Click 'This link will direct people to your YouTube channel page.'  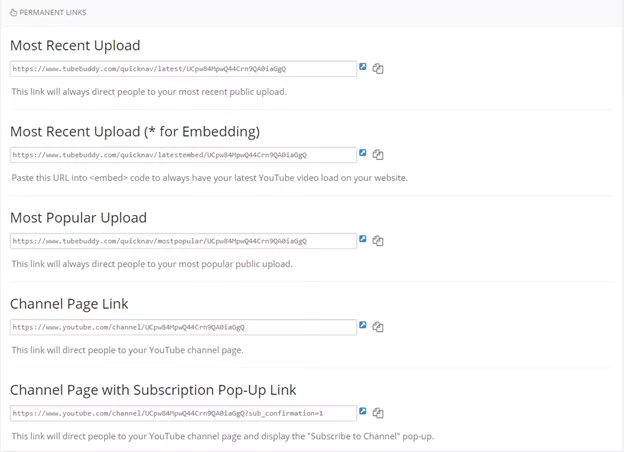(x=127, y=350)
